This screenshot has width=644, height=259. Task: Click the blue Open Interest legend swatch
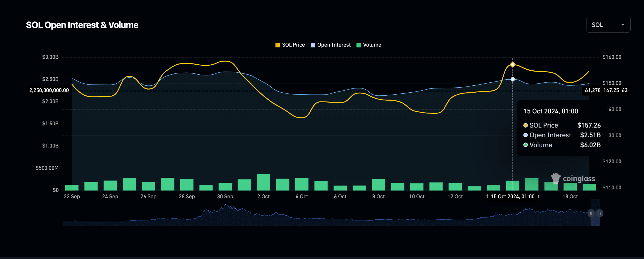point(313,45)
